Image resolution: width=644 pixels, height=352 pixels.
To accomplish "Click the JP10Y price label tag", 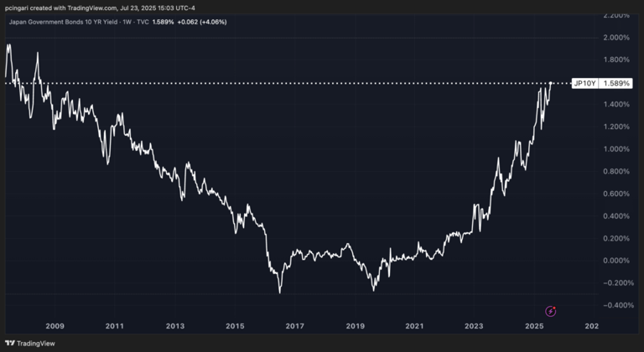I will tap(584, 83).
